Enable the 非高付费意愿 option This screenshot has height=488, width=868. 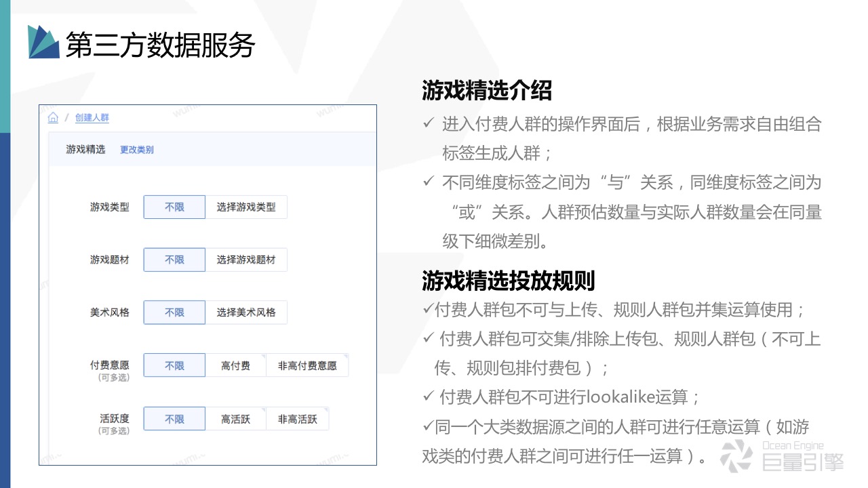pyautogui.click(x=308, y=365)
